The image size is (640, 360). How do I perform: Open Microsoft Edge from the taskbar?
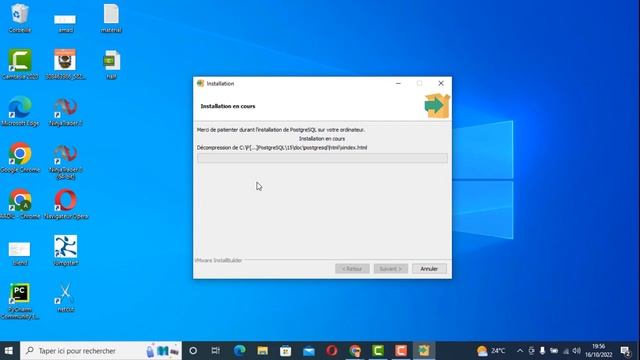pos(240,351)
